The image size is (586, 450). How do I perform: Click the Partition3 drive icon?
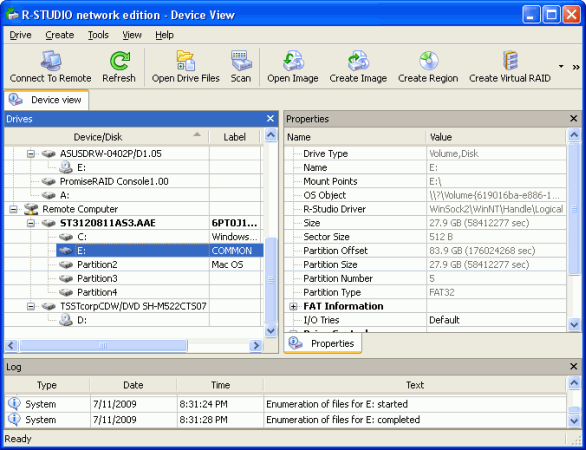(66, 278)
